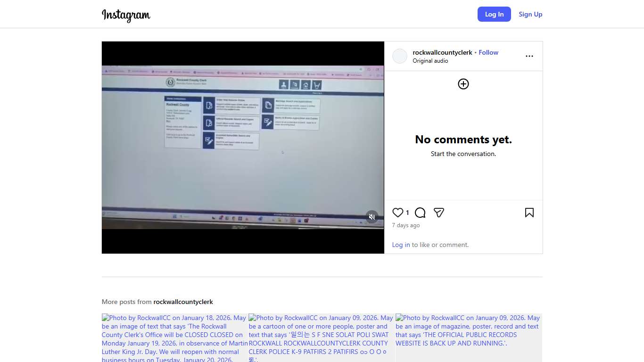The image size is (644, 362).
Task: Unmute the video audio
Action: point(372,217)
